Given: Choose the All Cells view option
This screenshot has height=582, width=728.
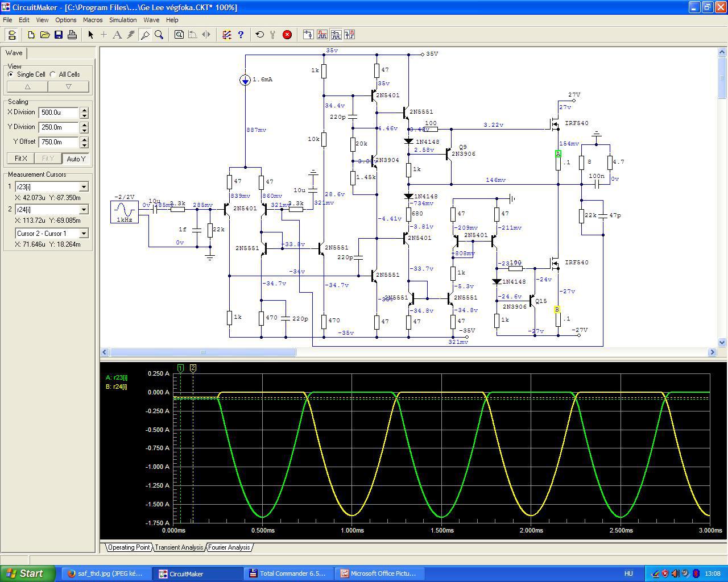Looking at the screenshot, I should (53, 74).
